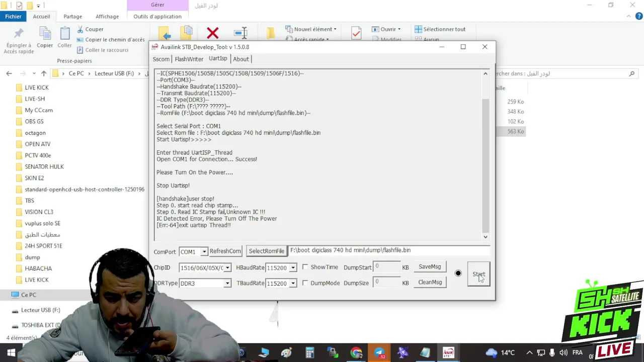Click Épingler à Accès rapide pin icon
644x362 pixels.
19,34
